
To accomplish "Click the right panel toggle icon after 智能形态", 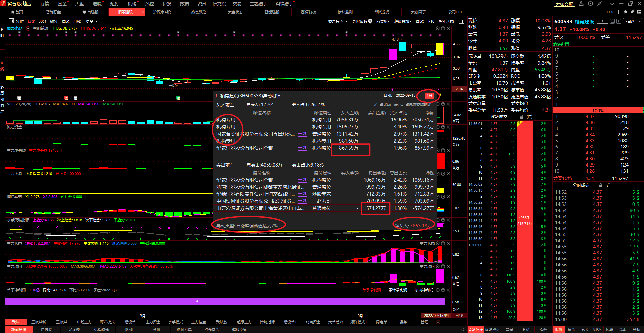I will tap(461, 21).
